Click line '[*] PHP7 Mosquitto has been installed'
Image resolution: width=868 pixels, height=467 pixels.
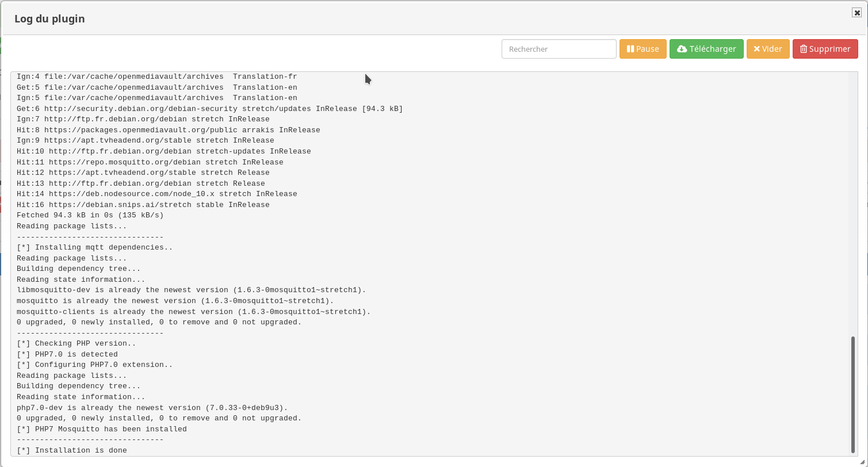tap(102, 429)
